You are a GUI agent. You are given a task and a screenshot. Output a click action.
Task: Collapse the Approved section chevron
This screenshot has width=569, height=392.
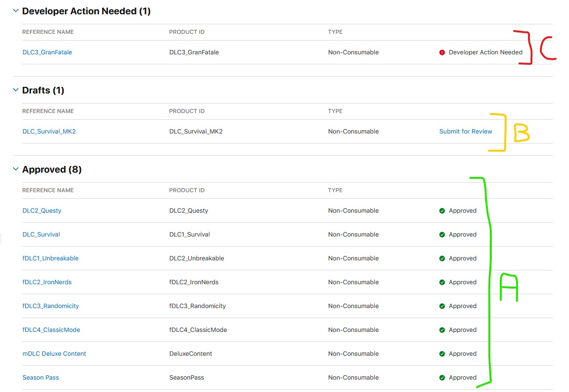pos(16,169)
